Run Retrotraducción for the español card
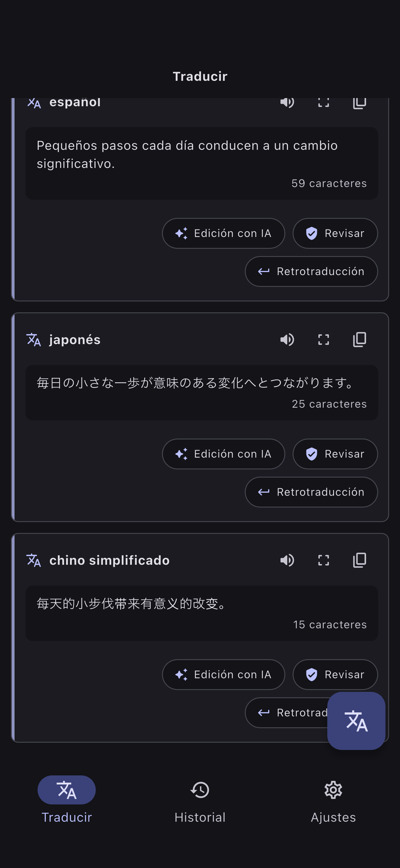Viewport: 400px width, 868px height. [x=311, y=271]
